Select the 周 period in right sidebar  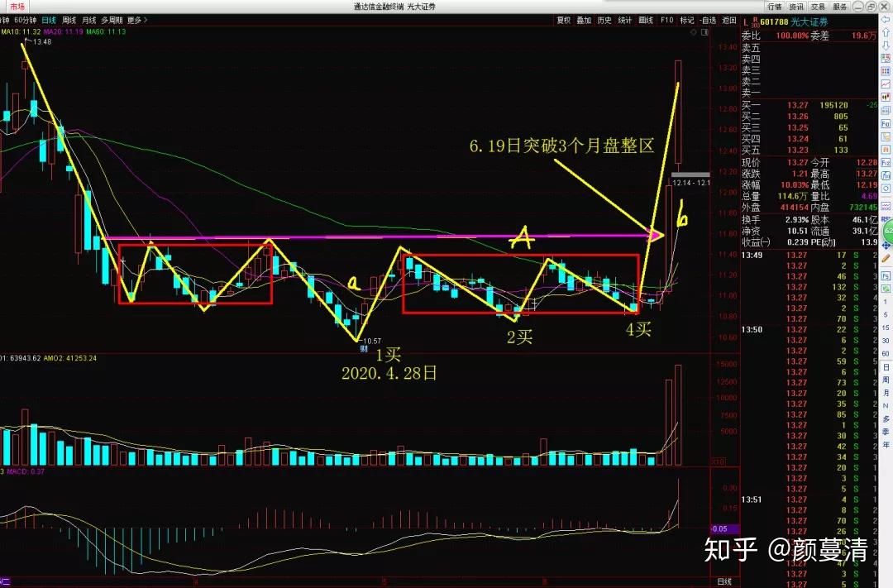pos(886,380)
